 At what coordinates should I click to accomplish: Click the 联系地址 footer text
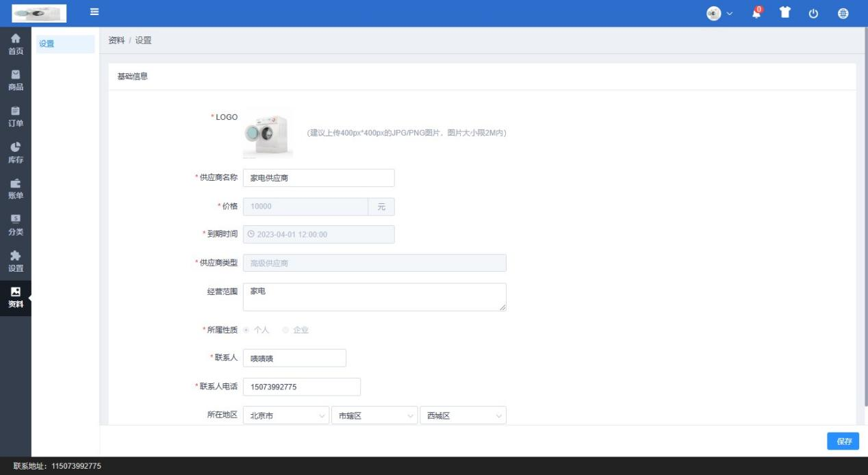58,466
